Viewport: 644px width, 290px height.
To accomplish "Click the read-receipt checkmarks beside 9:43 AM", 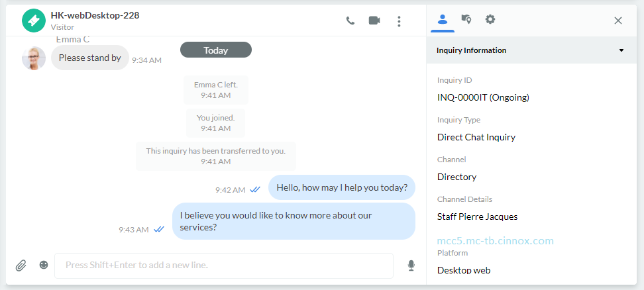I will coord(159,229).
